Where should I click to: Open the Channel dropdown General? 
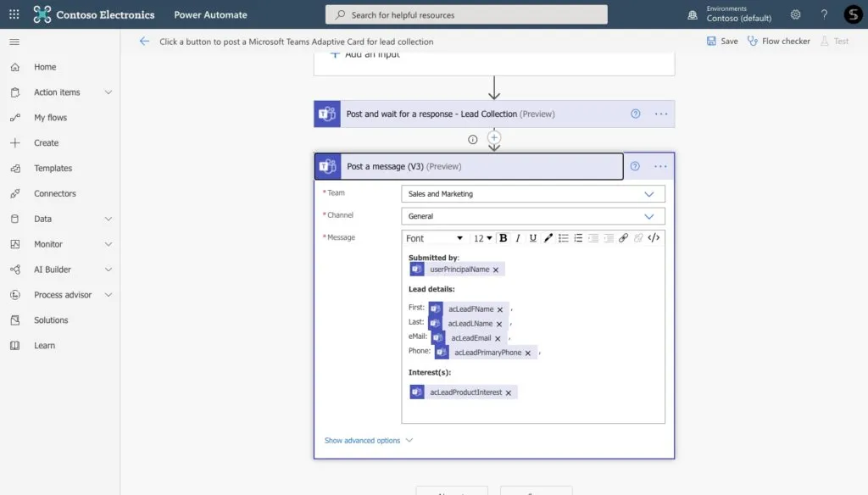532,216
